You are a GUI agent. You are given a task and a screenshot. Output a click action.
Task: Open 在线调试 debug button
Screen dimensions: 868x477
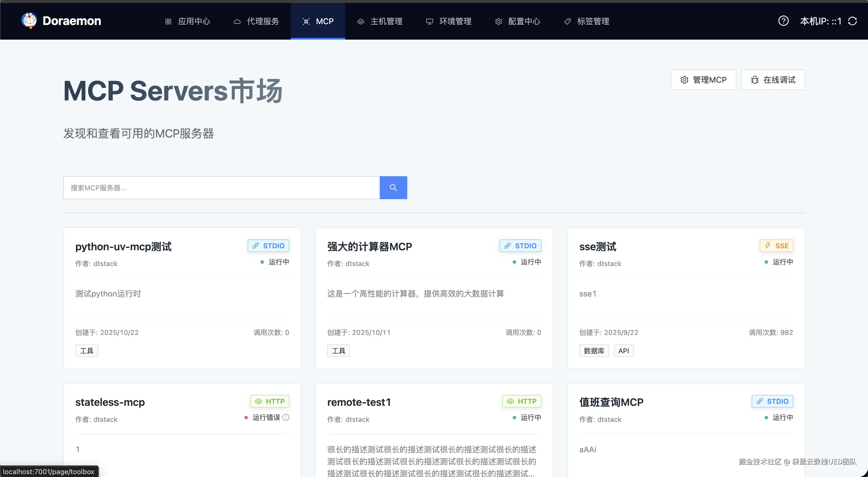(773, 80)
